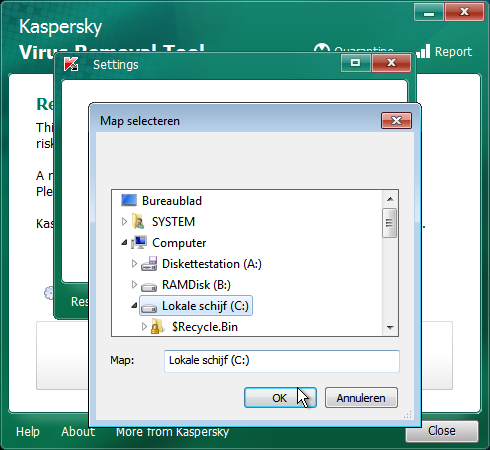The width and height of the screenshot is (490, 450).
Task: Select Diskettestation (A:) entry
Action: [x=212, y=264]
